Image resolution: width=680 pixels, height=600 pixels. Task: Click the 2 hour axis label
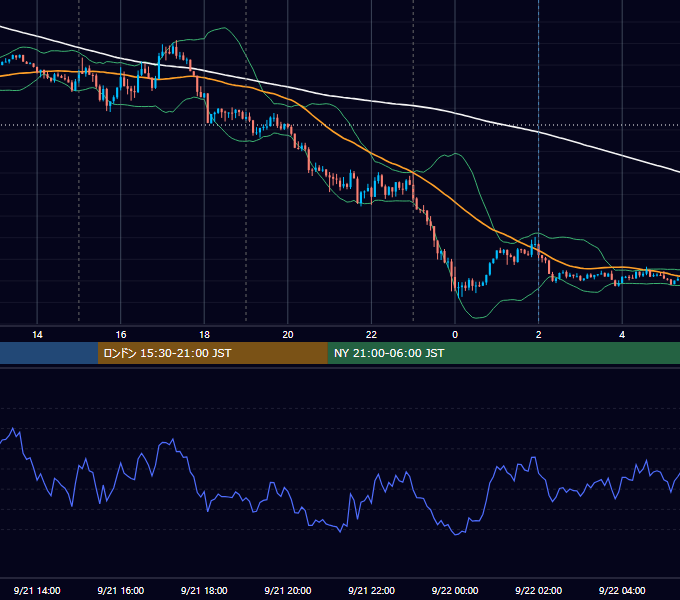539,335
